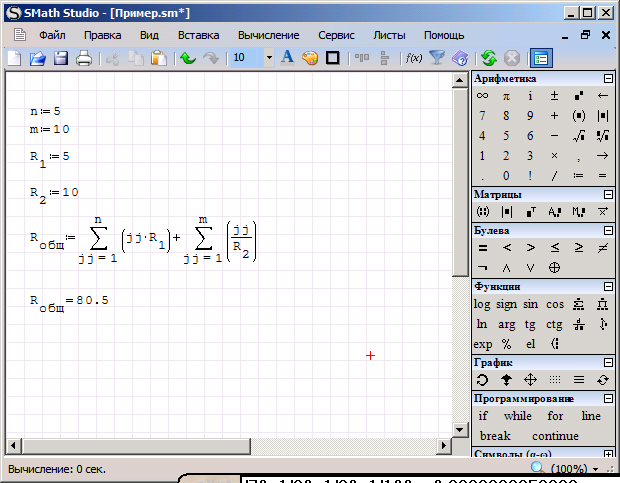620x483 pixels.
Task: Click the Boolean XOR circled-plus symbol
Action: [x=555, y=267]
